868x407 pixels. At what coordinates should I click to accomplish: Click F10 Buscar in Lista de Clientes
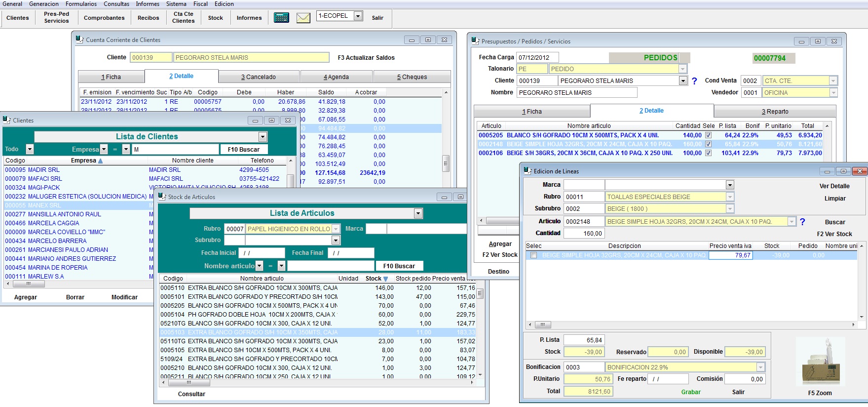(243, 149)
